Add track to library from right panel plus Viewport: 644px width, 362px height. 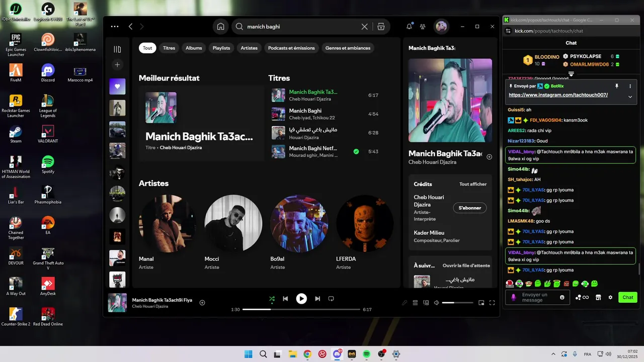coord(489,157)
